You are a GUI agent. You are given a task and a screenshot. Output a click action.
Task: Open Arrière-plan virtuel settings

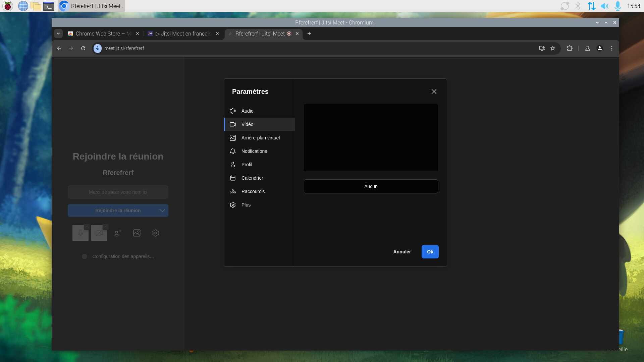point(259,138)
